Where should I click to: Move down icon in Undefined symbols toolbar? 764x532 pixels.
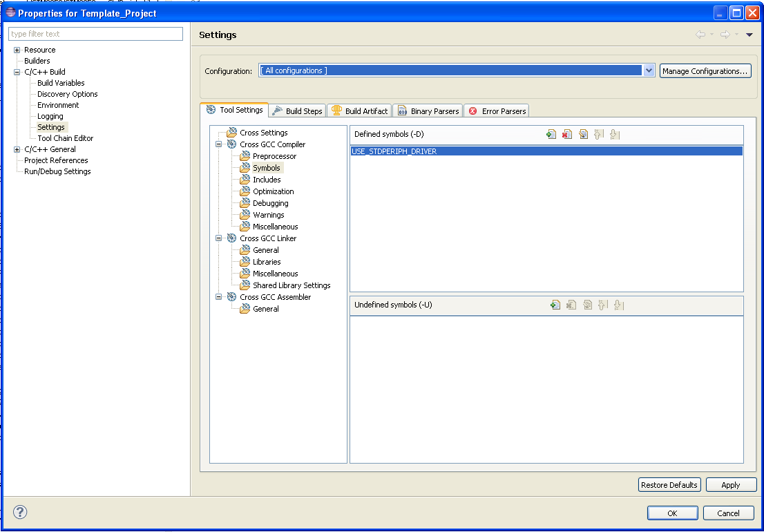(x=619, y=305)
